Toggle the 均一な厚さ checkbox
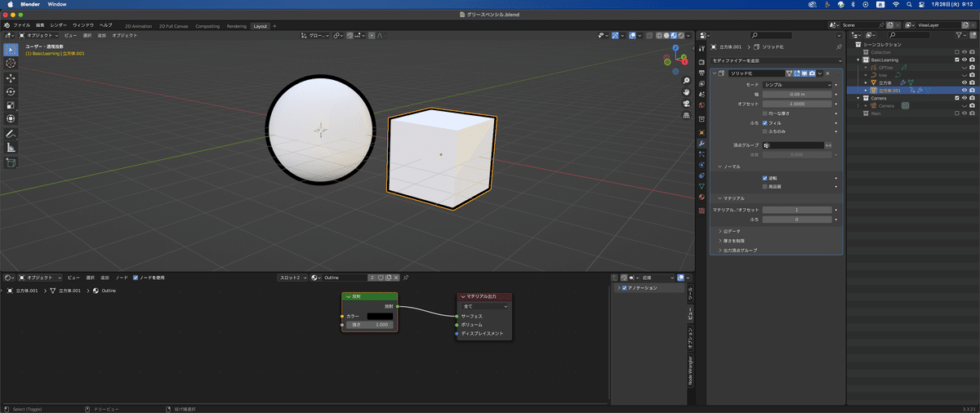980x413 pixels. click(764, 113)
